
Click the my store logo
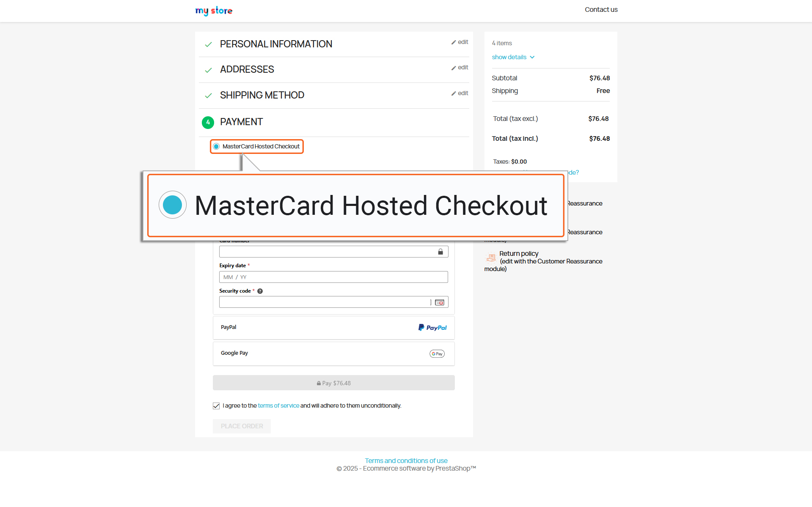[x=214, y=11]
